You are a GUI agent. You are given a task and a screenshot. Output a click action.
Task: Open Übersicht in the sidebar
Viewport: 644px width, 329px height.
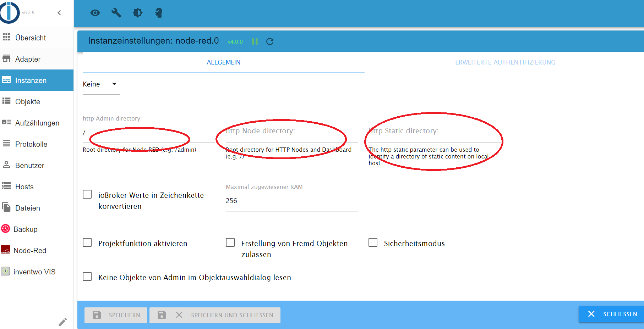(x=37, y=38)
